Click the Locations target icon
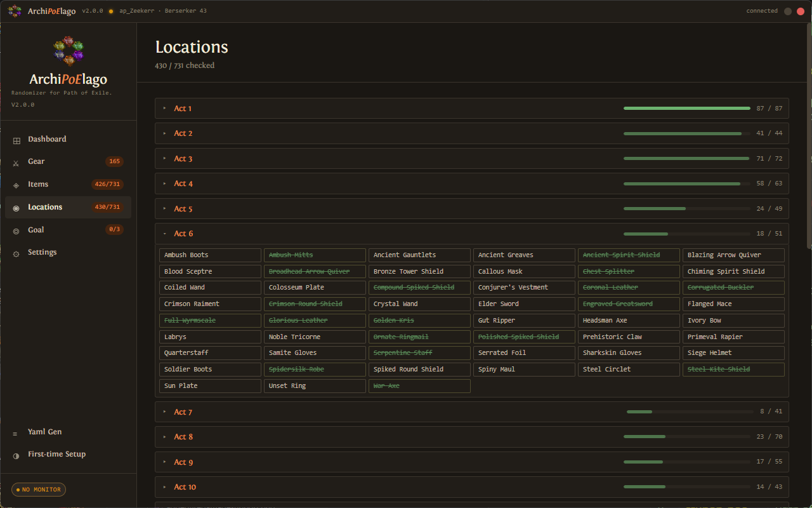The width and height of the screenshot is (812, 508). (16, 208)
